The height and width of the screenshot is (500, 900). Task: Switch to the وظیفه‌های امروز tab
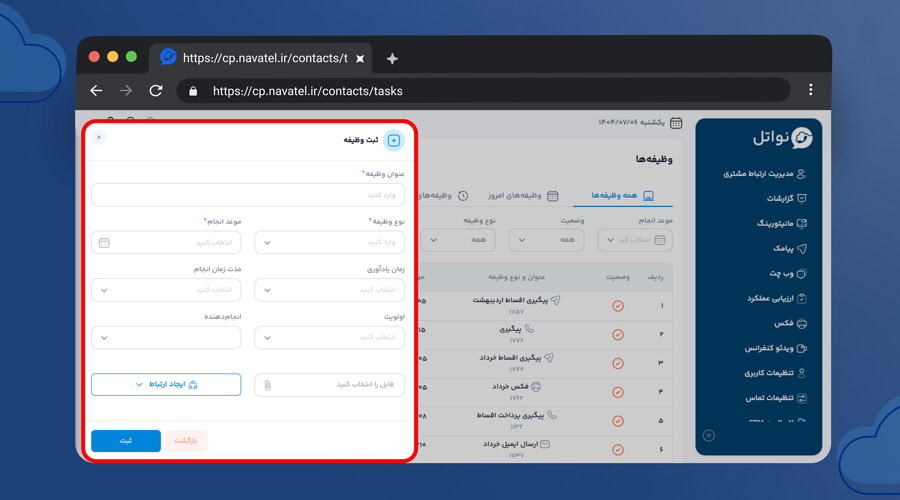click(523, 196)
